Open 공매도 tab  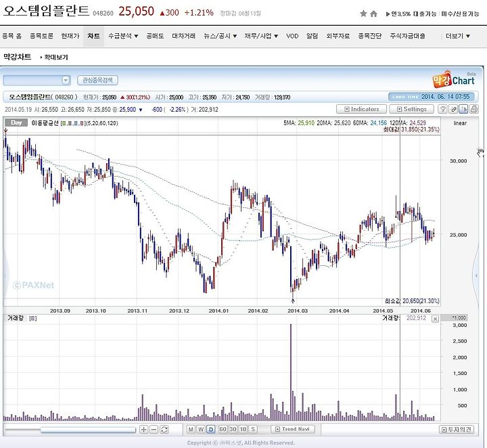coord(155,36)
